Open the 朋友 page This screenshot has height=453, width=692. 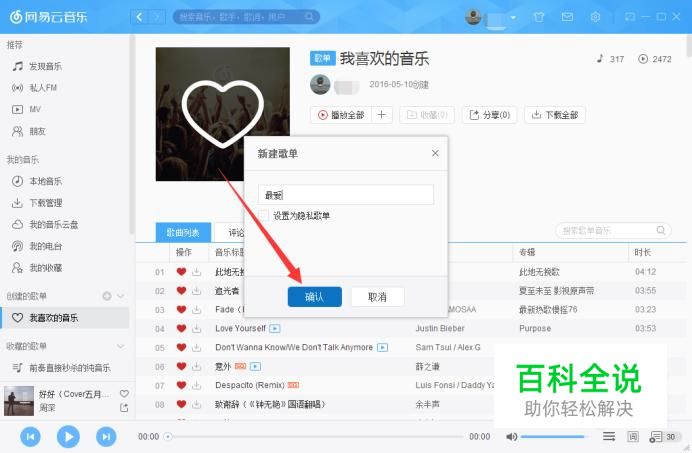pyautogui.click(x=29, y=131)
